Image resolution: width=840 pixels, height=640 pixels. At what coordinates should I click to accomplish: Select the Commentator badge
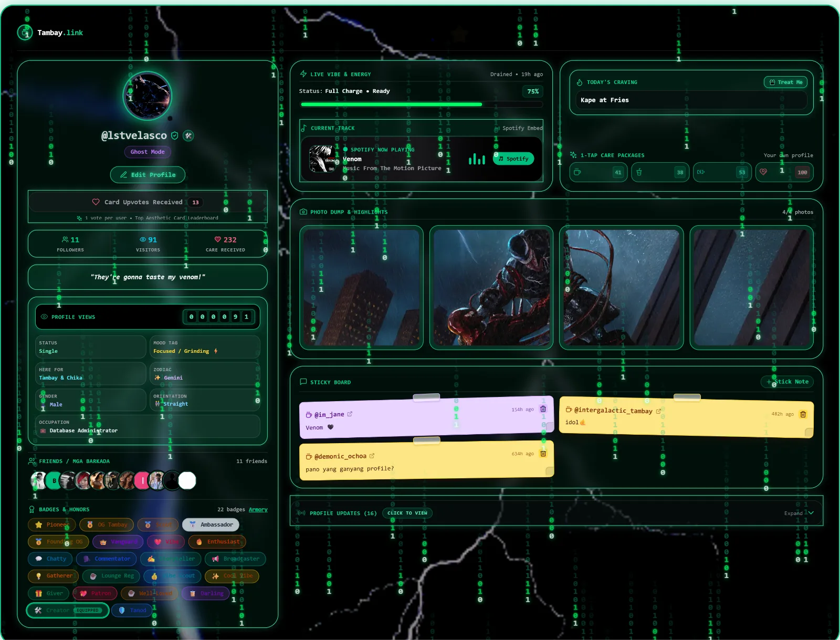(x=107, y=559)
